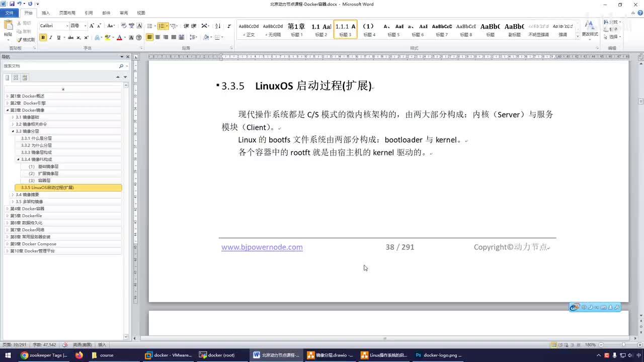
Task: Align text right
Action: pos(166,38)
